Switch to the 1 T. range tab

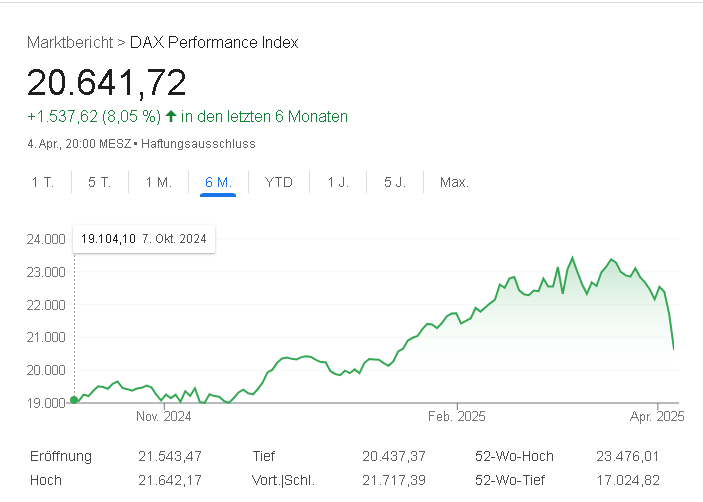pyautogui.click(x=42, y=182)
